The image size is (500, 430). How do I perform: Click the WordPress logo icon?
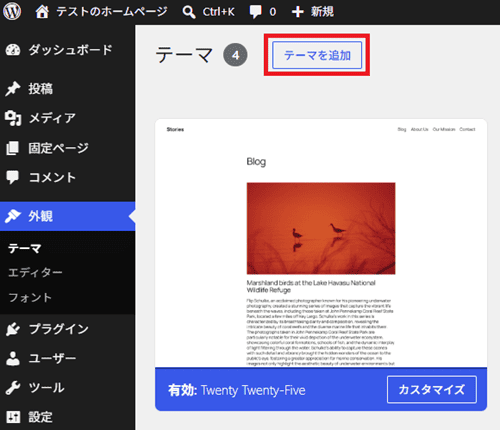pyautogui.click(x=12, y=11)
